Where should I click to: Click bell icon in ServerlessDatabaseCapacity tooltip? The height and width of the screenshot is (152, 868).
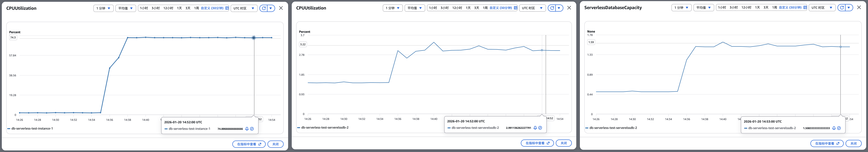834,128
